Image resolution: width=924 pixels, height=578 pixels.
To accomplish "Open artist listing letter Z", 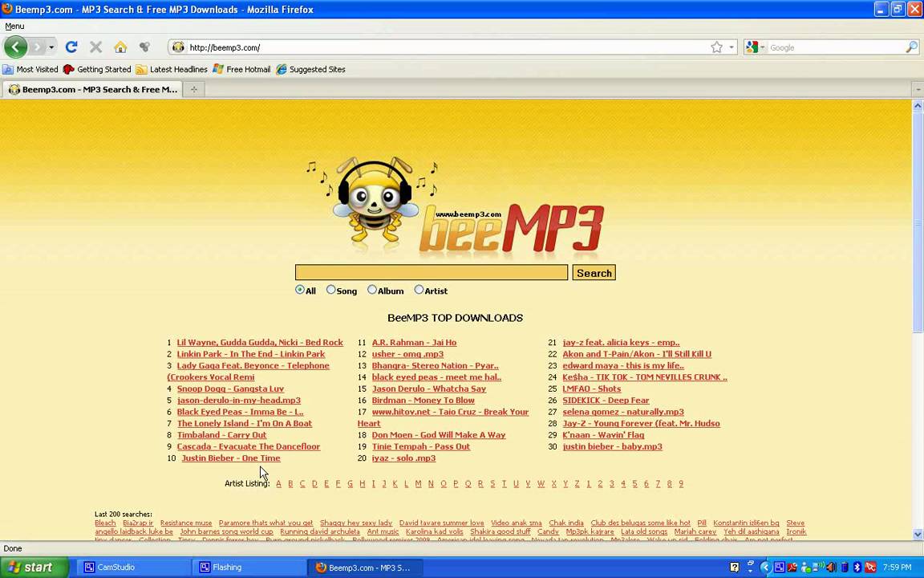I will pos(577,483).
